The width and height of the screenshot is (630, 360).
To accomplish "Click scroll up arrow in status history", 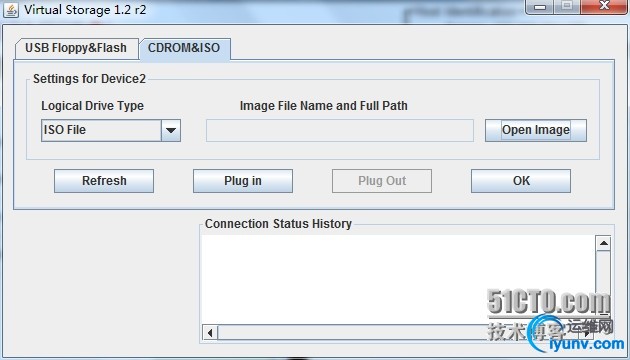I will pos(603,243).
